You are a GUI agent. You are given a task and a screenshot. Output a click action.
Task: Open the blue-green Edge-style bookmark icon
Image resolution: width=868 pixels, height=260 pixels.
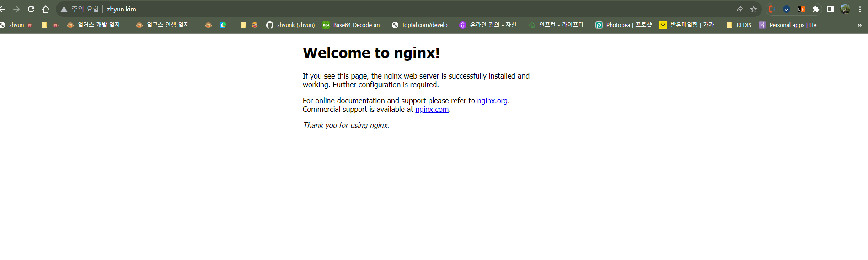[x=223, y=25]
